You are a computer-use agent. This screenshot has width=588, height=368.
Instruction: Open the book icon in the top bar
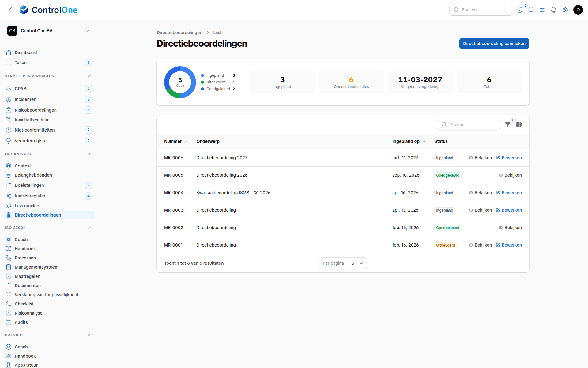531,10
